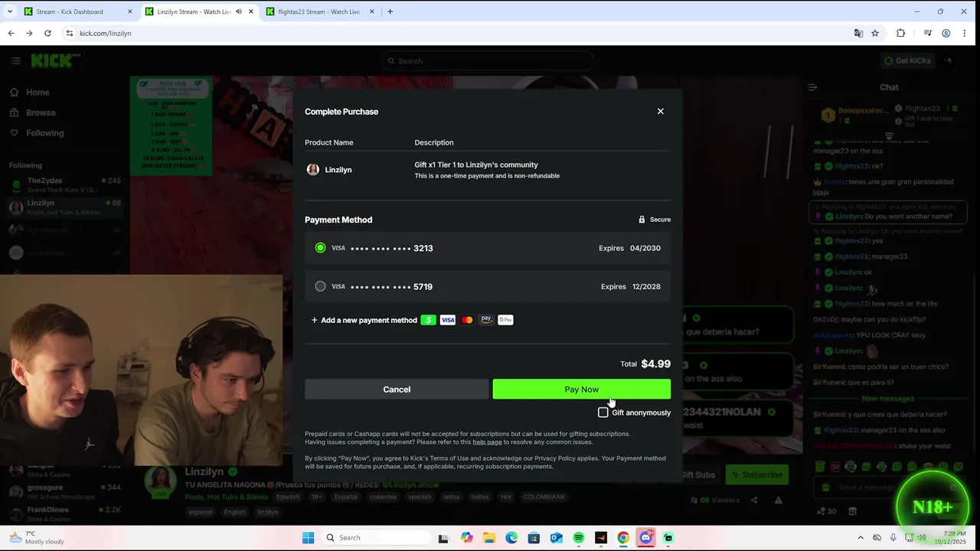This screenshot has width=980, height=551.
Task: Show hidden system tray icons
Action: pos(860,537)
